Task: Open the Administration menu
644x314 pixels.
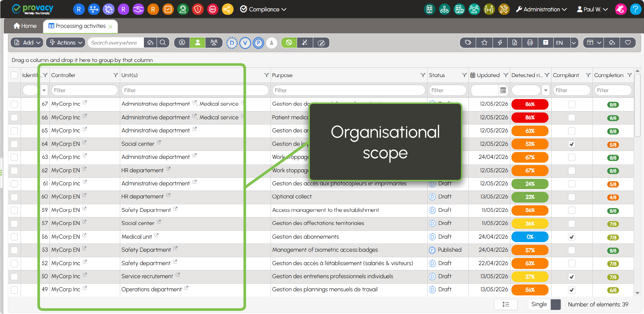Action: [541, 9]
